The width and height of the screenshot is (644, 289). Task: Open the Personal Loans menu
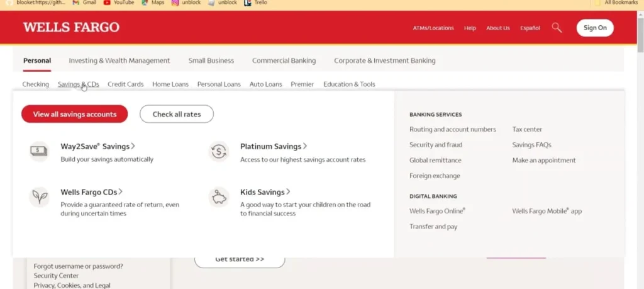pyautogui.click(x=219, y=84)
